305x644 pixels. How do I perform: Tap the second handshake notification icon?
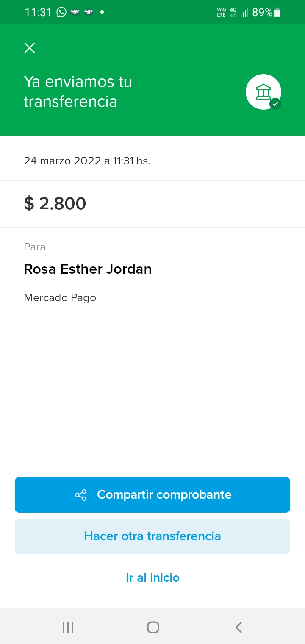pyautogui.click(x=89, y=12)
